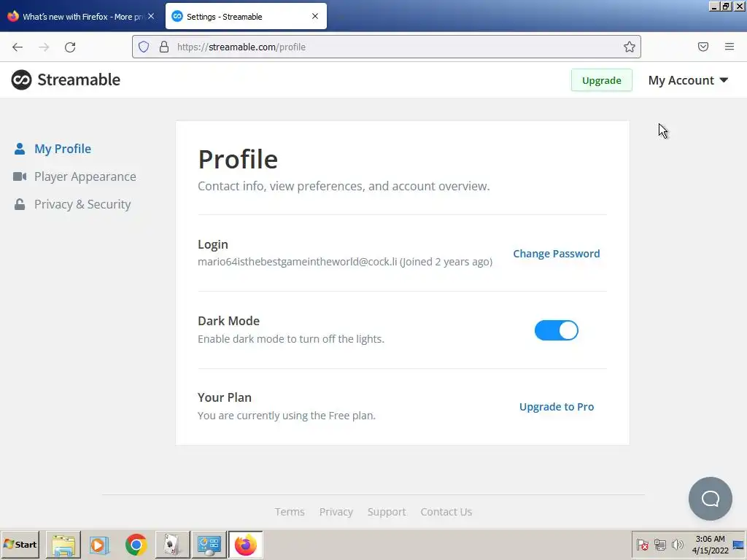Click the Profile page heading
747x560 pixels.
click(238, 159)
